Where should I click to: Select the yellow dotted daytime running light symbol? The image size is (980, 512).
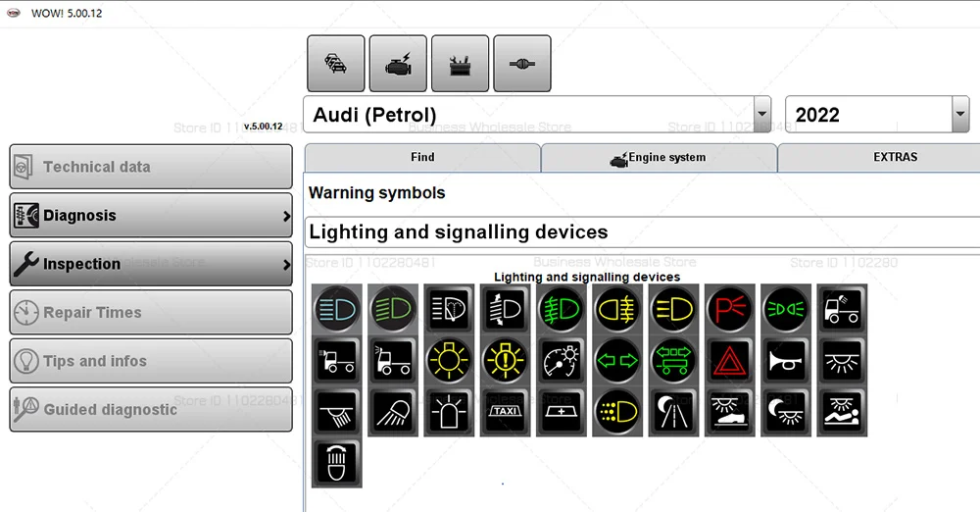pyautogui.click(x=617, y=412)
